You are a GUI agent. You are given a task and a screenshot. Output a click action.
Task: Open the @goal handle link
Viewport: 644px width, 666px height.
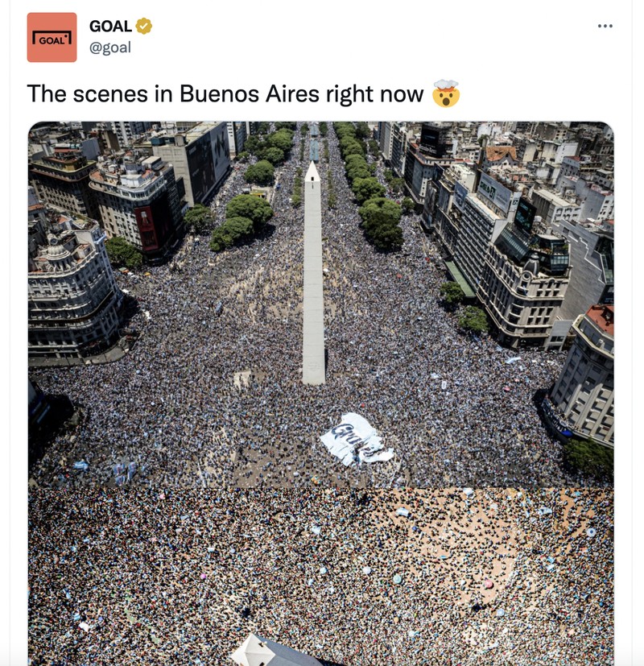pyautogui.click(x=110, y=48)
